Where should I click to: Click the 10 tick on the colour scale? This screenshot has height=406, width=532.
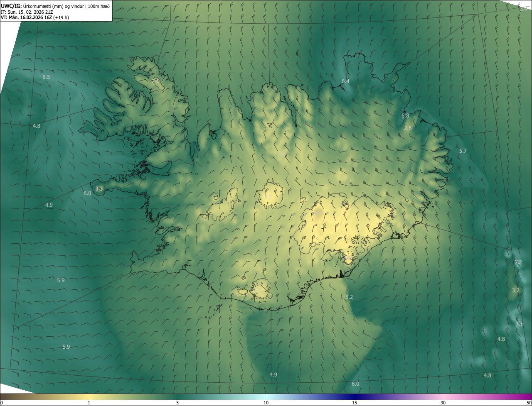(266, 403)
